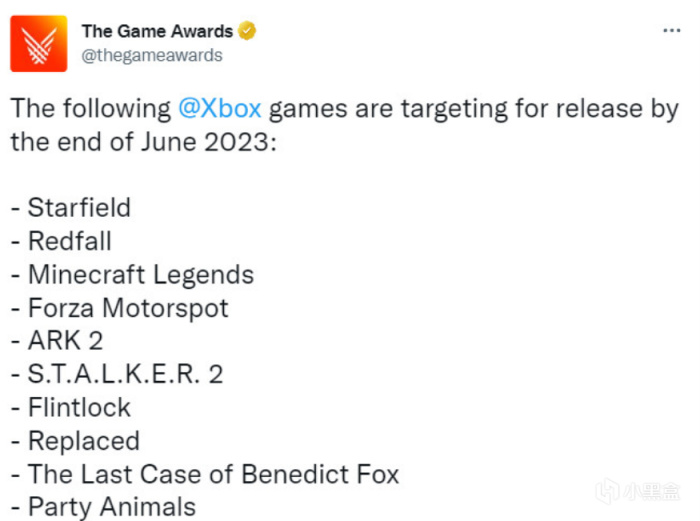Click The Game Awards profile avatar logo
Screen dimensions: 700x521
pos(39,43)
